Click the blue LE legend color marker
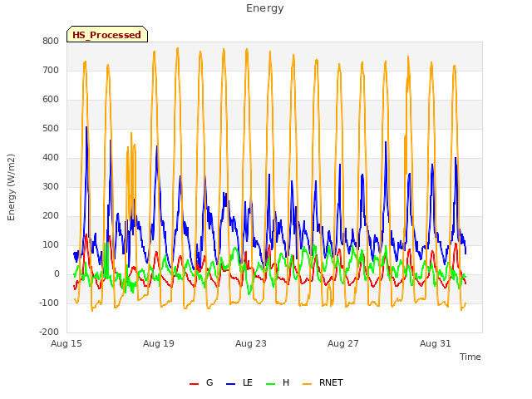Image resolution: width=532 pixels, height=399 pixels. (x=231, y=384)
